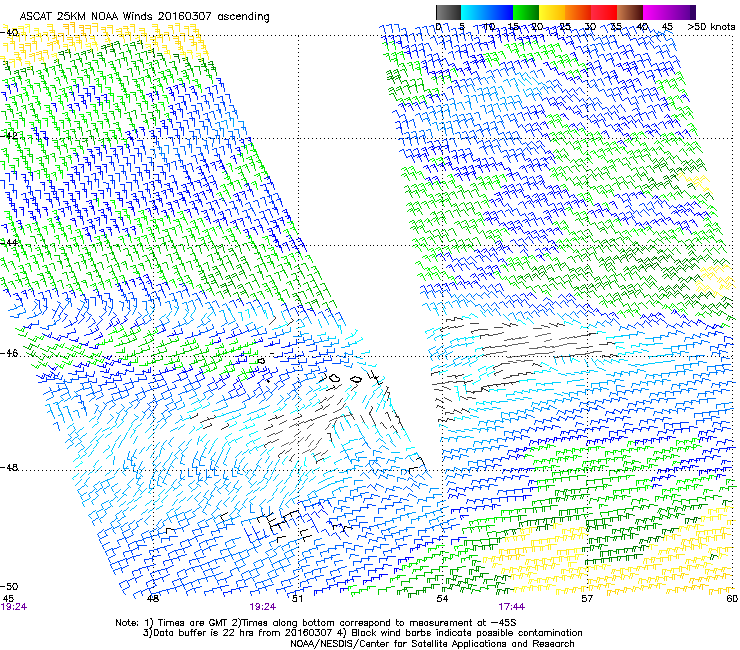Click the '>50 knots' legend label
Viewport: 740px width, 650px height.
tap(711, 26)
